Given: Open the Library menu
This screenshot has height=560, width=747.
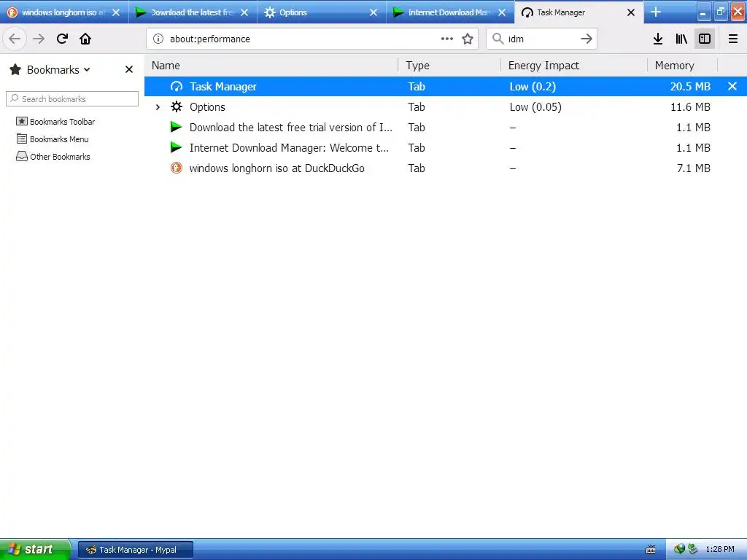Looking at the screenshot, I should click(681, 39).
